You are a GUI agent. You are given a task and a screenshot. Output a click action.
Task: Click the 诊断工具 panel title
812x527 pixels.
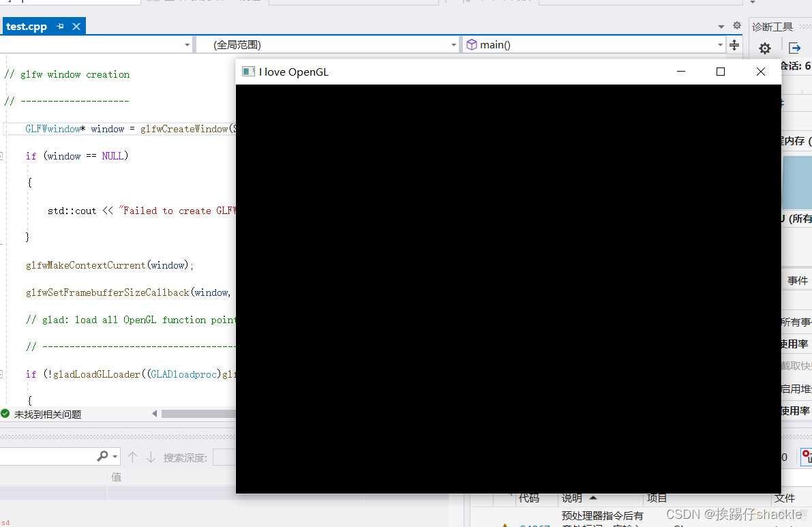[772, 27]
